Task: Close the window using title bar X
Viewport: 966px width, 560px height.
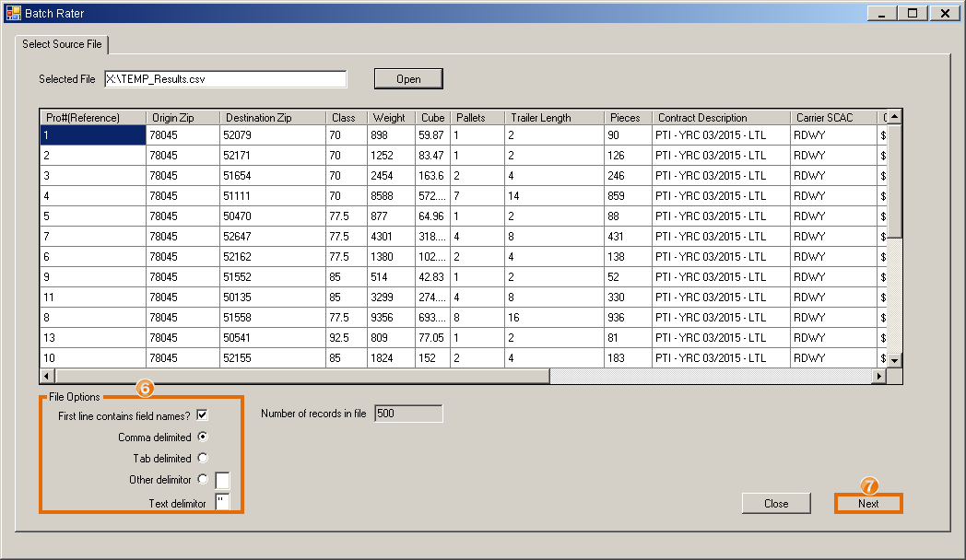Action: (945, 13)
